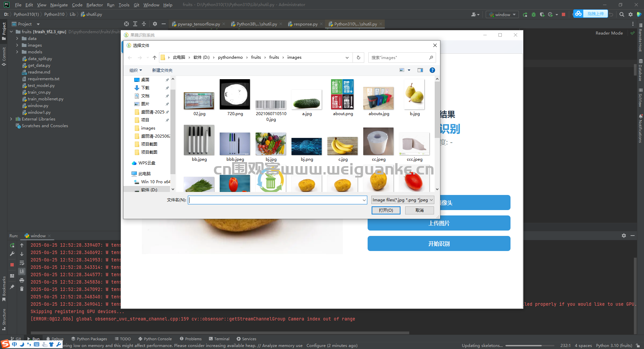644x349 pixels.
Task: Start debugging via the bug icon
Action: [x=534, y=14]
